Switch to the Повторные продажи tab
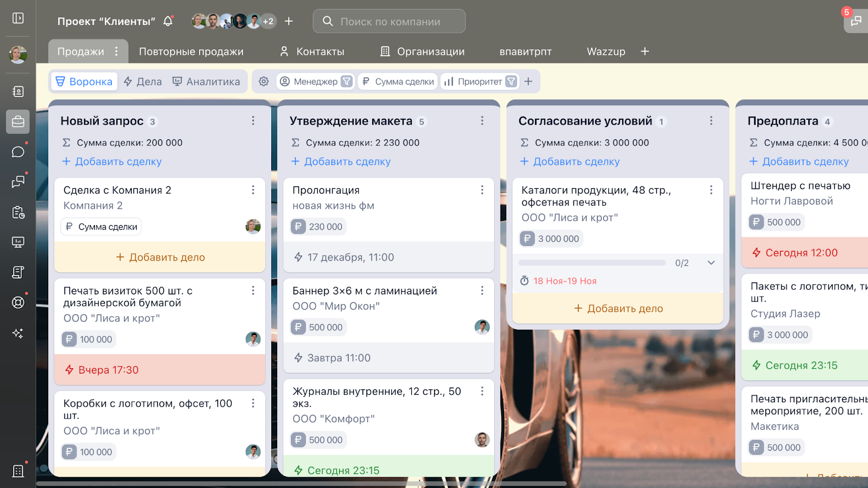The width and height of the screenshot is (868, 488). click(191, 52)
